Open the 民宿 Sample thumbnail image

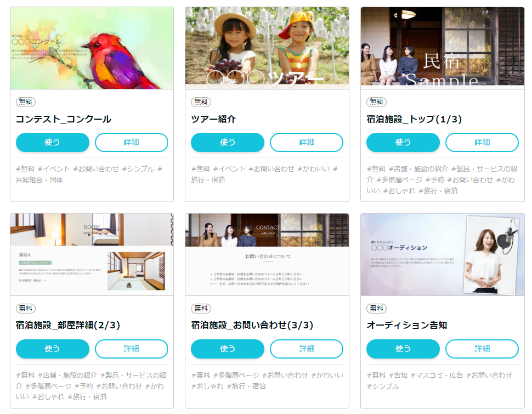[443, 48]
